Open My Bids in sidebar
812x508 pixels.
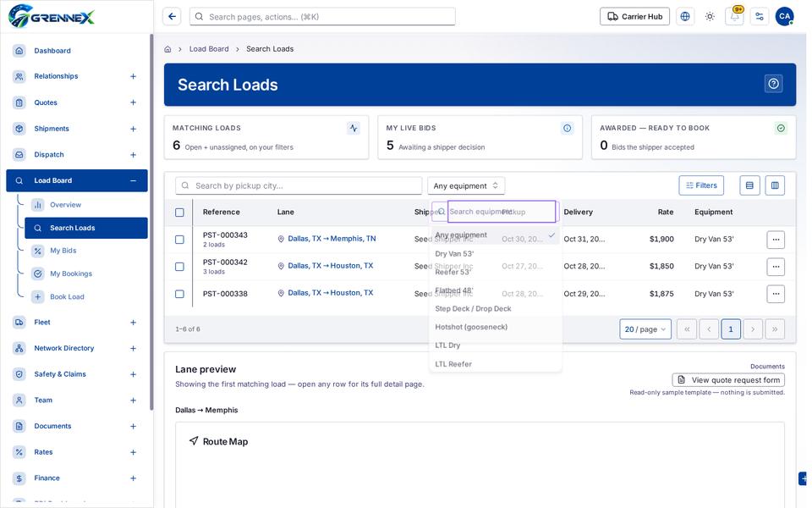(86, 251)
